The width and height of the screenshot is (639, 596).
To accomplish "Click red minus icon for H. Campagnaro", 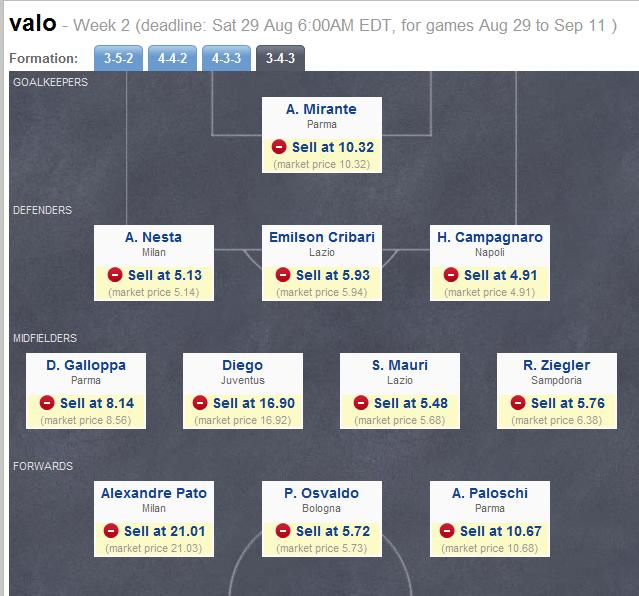I will (x=451, y=275).
